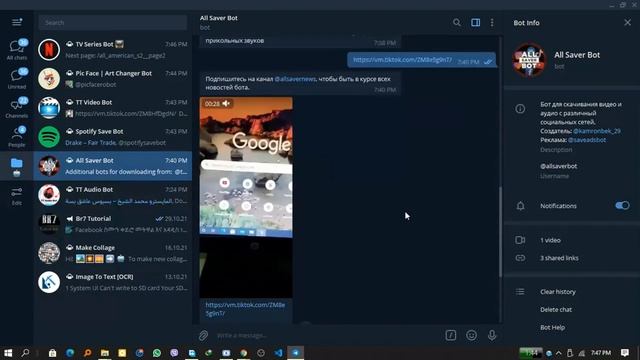
Task: Open TikTok link under the video
Action: (x=245, y=309)
